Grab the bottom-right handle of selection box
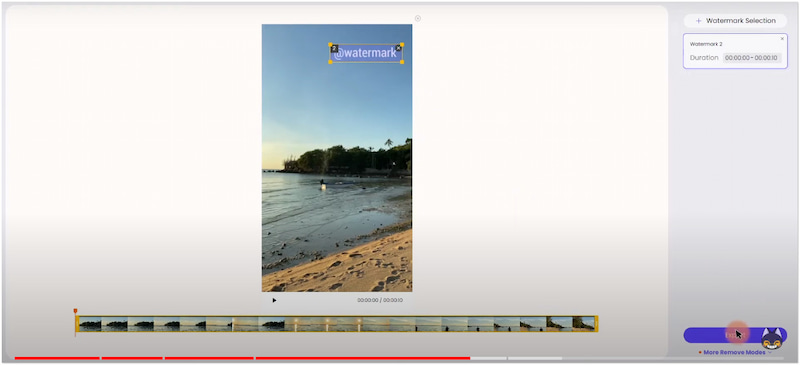 click(x=402, y=62)
